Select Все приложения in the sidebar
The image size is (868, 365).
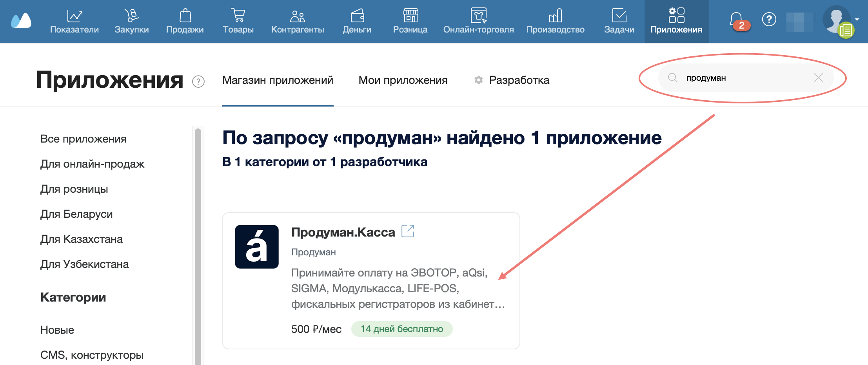(84, 139)
